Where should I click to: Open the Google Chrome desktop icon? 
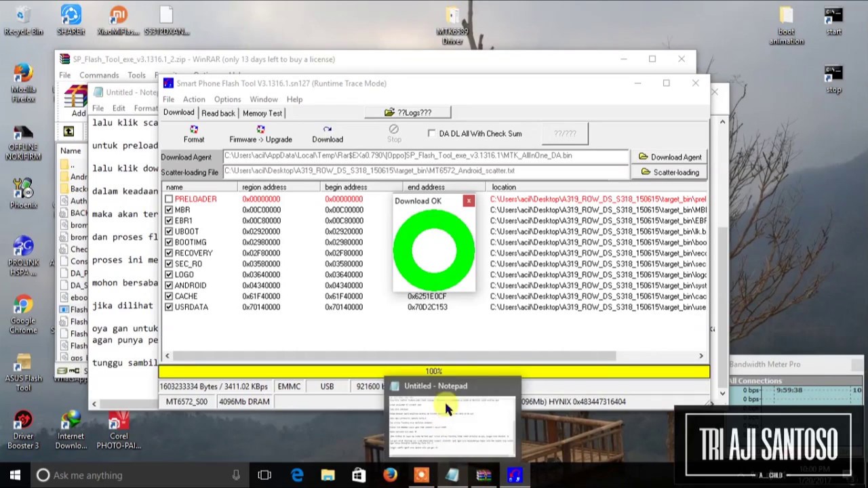coord(22,314)
